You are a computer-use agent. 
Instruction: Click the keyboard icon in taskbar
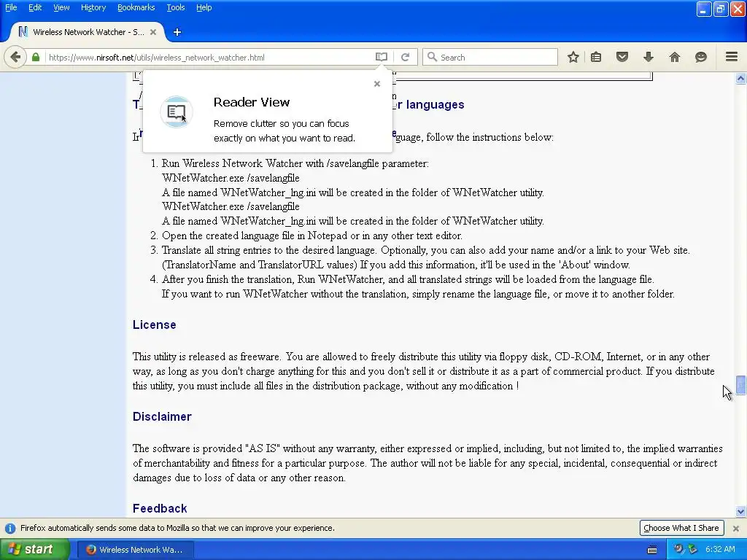[652, 550]
